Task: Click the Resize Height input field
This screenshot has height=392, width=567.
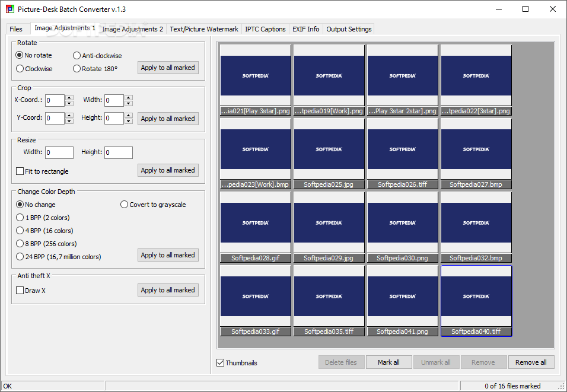Action: point(119,152)
